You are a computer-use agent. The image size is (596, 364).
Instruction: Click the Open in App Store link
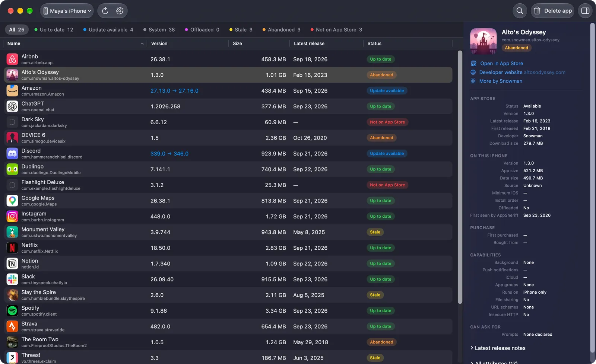497,63
